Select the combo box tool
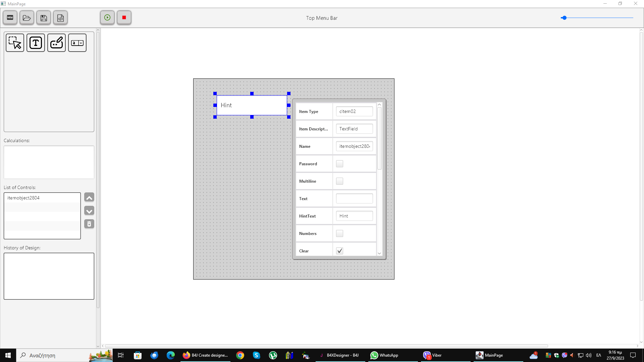Screen dimensions: 644x362 click(77, 43)
